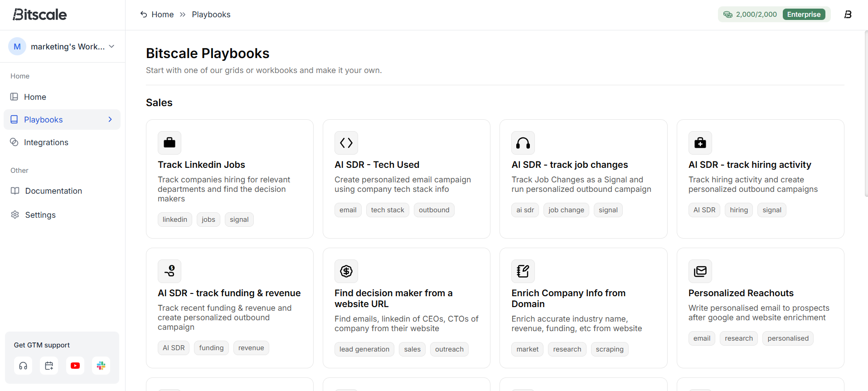
Task: Click the notebook pen icon on Enrich Company card
Action: [x=523, y=271]
